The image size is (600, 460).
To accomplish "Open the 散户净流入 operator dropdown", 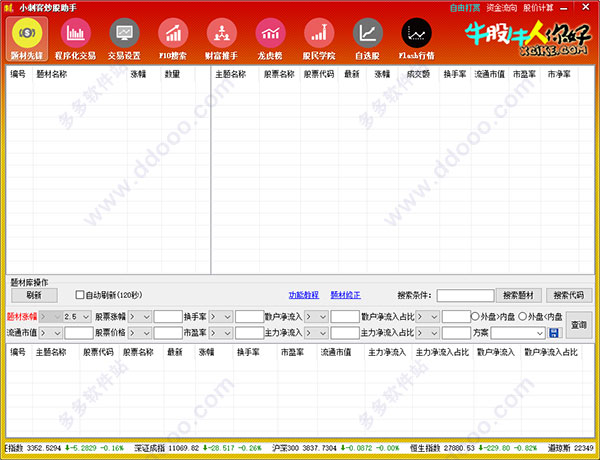I will [x=316, y=317].
